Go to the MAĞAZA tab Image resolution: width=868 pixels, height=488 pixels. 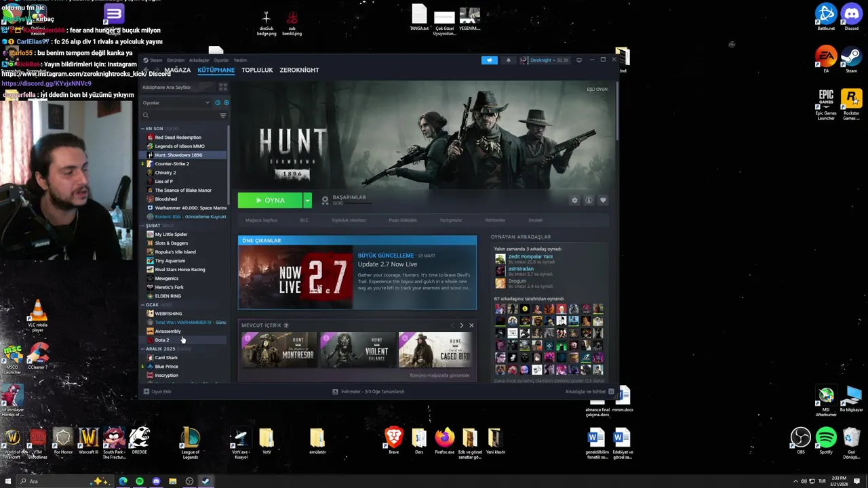[177, 70]
